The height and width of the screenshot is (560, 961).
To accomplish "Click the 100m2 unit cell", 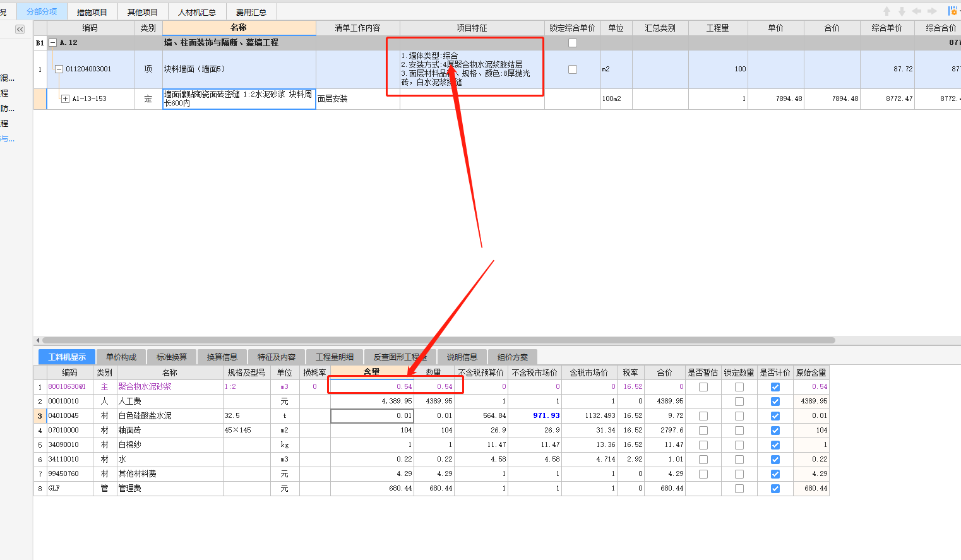I will click(x=616, y=99).
